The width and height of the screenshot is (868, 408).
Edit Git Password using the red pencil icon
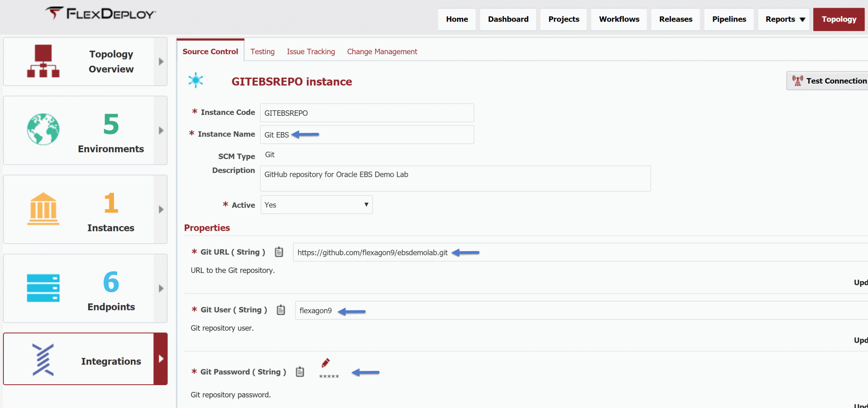pyautogui.click(x=325, y=363)
